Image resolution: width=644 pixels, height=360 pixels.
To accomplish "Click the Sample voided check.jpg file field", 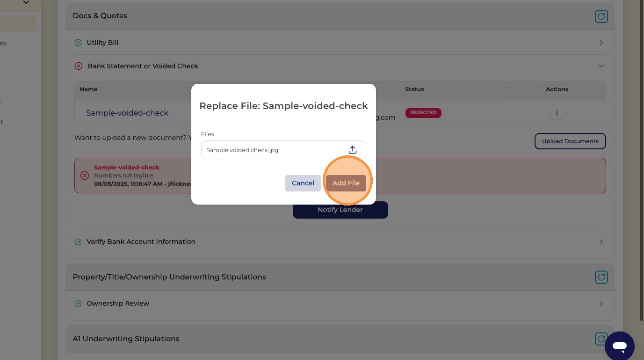I will [283, 150].
